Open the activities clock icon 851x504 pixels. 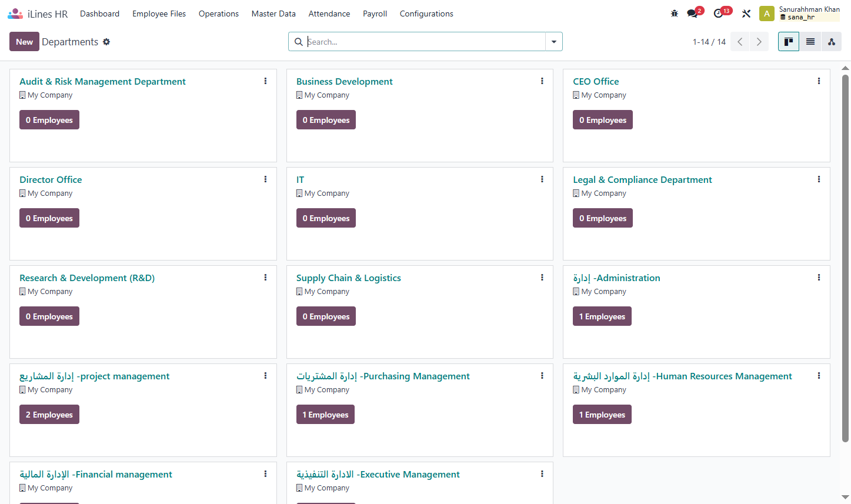pyautogui.click(x=718, y=14)
